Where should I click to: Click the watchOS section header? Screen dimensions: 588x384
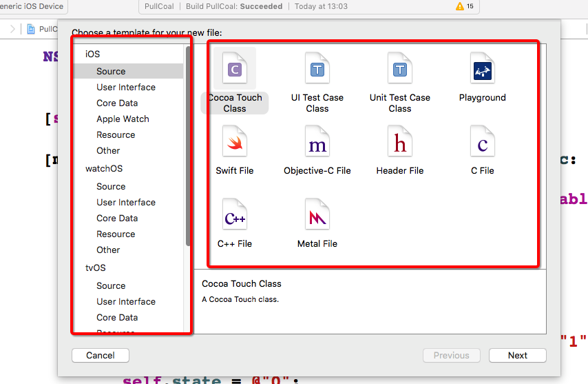coord(104,168)
